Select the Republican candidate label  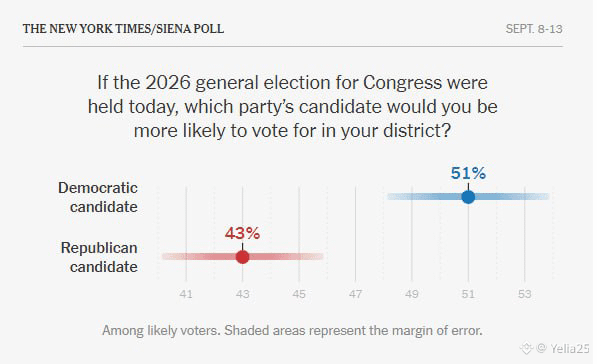click(99, 257)
